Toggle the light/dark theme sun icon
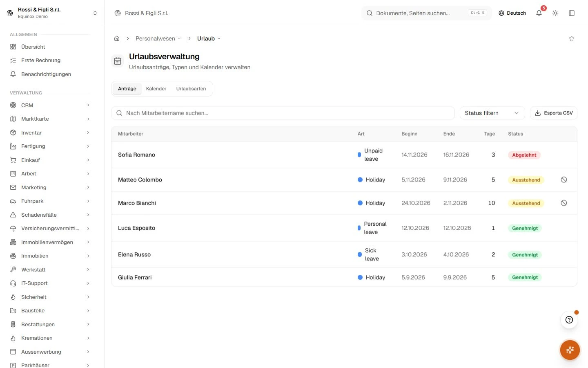The height and width of the screenshot is (368, 588). (x=555, y=13)
